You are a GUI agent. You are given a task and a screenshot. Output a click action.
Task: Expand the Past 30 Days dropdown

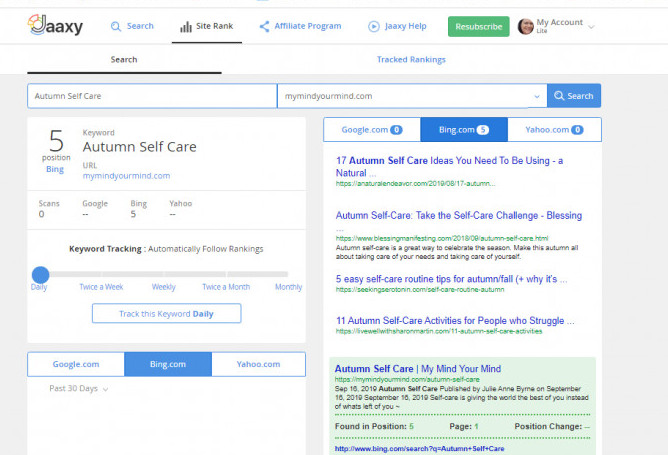point(78,389)
